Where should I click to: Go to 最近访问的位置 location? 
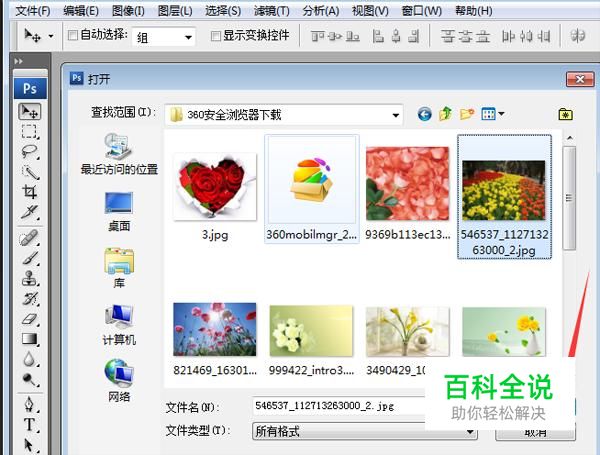[x=119, y=154]
